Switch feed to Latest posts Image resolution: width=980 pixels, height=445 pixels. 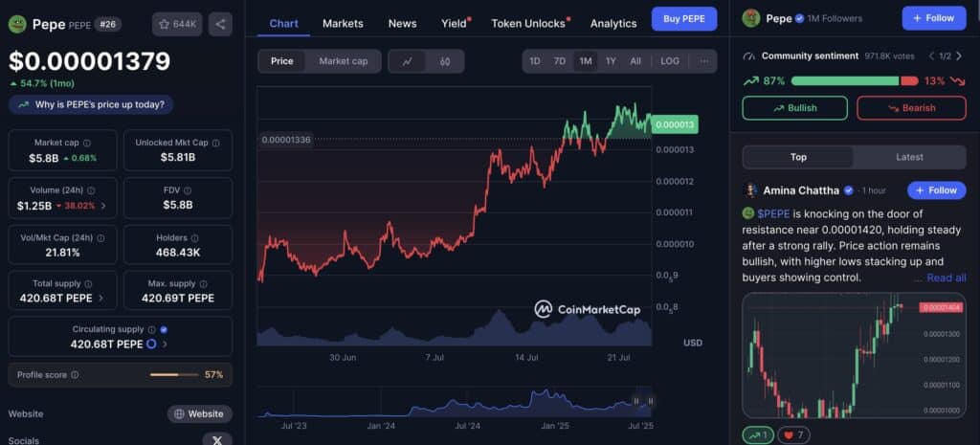click(x=909, y=157)
